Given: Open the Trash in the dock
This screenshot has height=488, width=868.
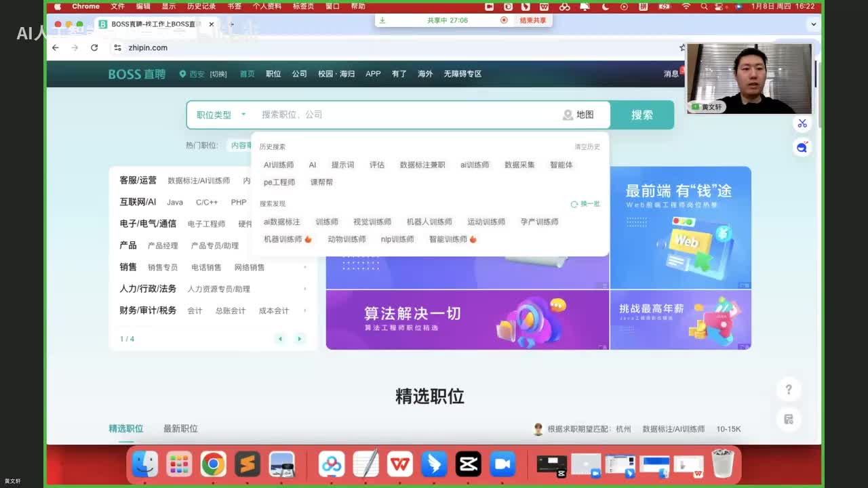Looking at the screenshot, I should tap(723, 464).
